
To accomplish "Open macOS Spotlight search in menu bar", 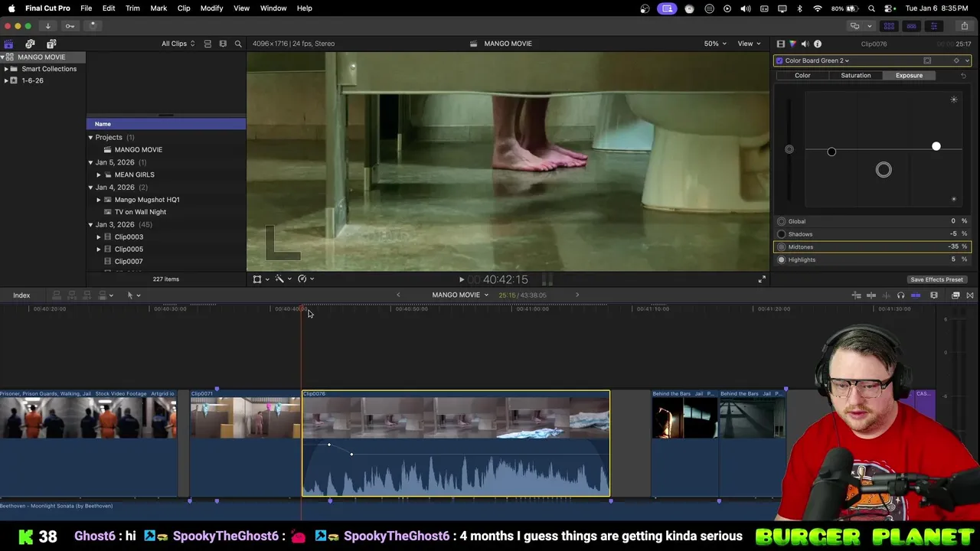I will click(x=871, y=8).
